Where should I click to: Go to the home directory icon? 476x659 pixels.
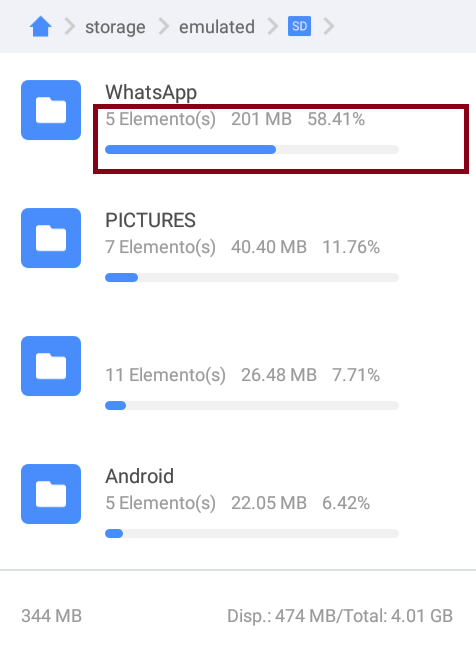coord(40,26)
